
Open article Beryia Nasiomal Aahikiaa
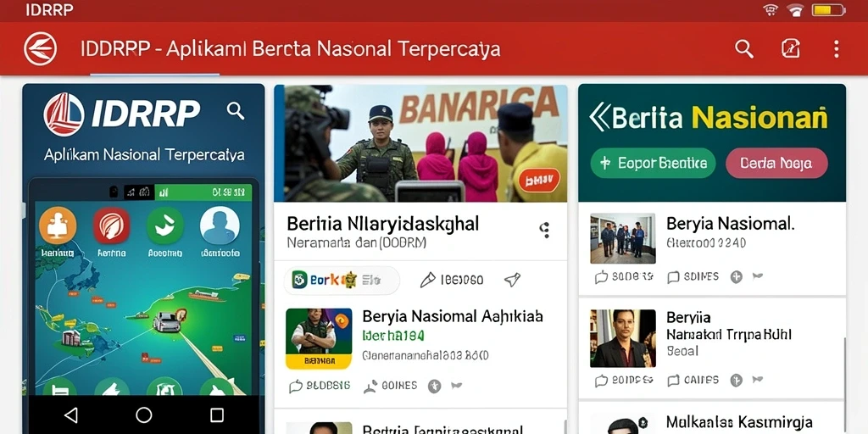point(453,316)
